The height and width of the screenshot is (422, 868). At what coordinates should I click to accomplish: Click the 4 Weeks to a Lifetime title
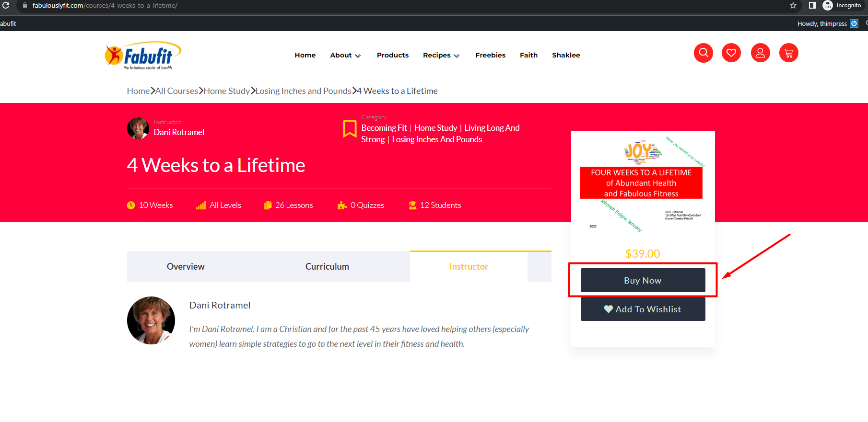(x=216, y=165)
